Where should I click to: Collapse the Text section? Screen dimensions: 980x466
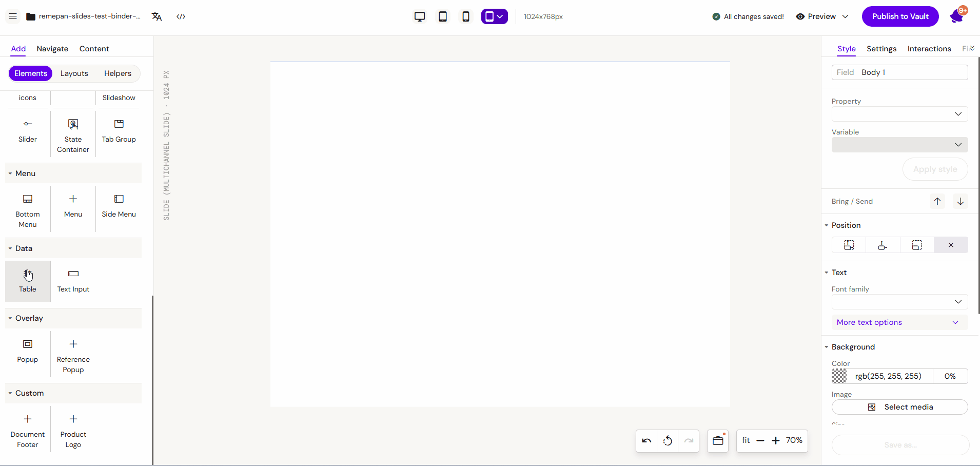835,273
